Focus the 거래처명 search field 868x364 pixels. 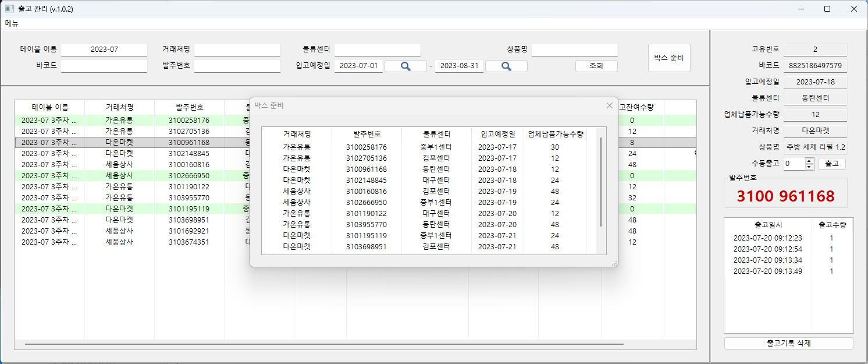coord(237,50)
